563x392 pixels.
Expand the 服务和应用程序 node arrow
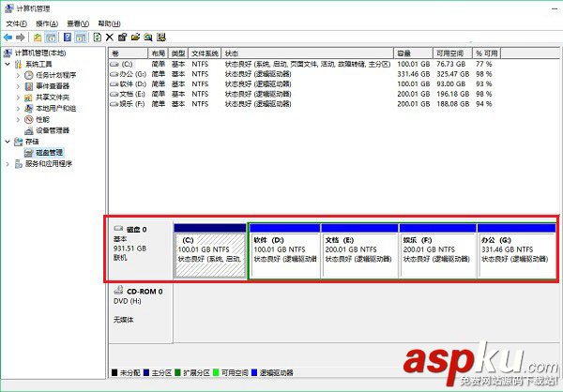[8, 164]
